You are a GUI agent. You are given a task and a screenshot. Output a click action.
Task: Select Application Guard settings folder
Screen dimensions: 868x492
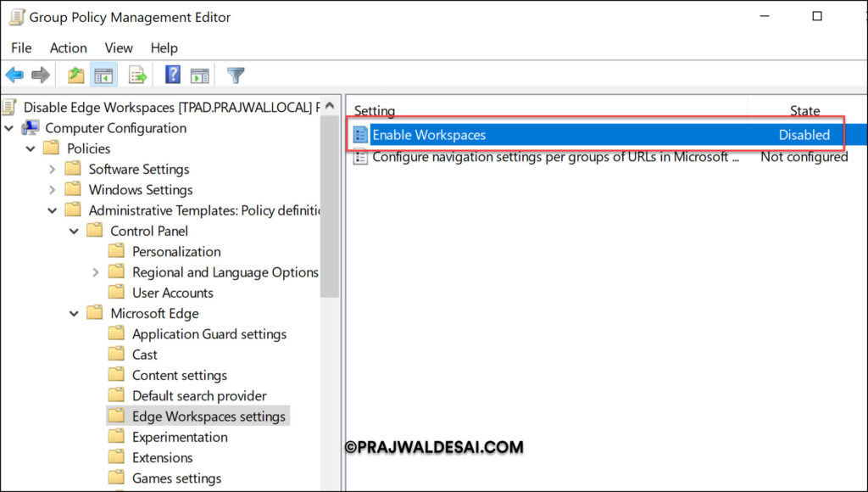[209, 334]
